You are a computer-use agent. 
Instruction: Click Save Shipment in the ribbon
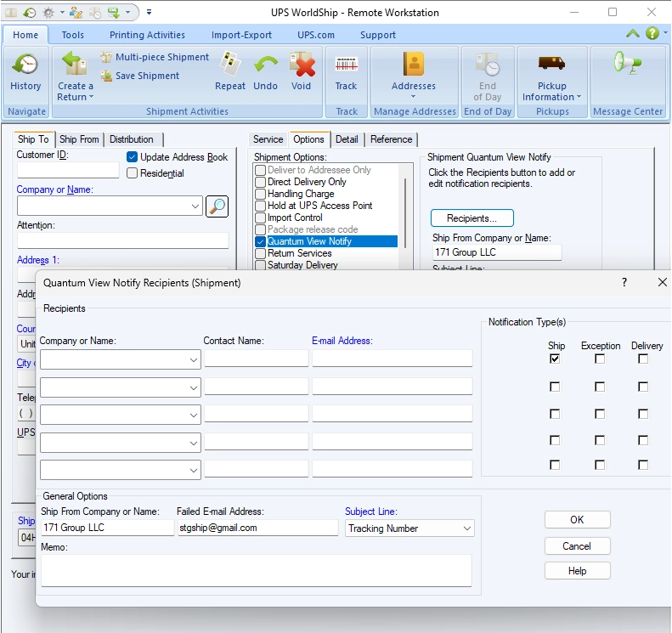pyautogui.click(x=140, y=76)
